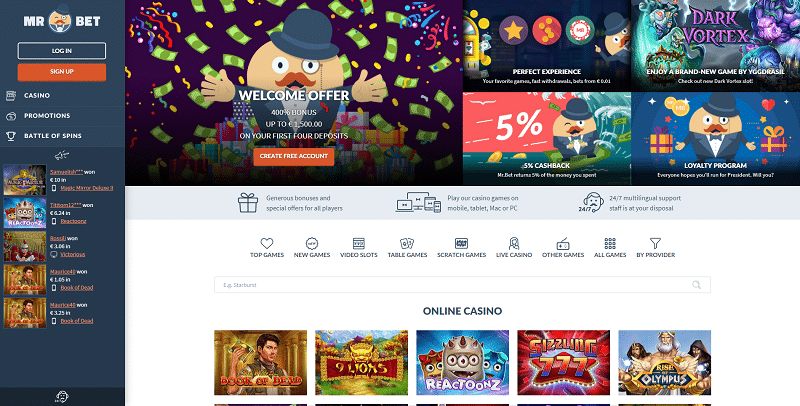Click Create Free Account button

294,157
